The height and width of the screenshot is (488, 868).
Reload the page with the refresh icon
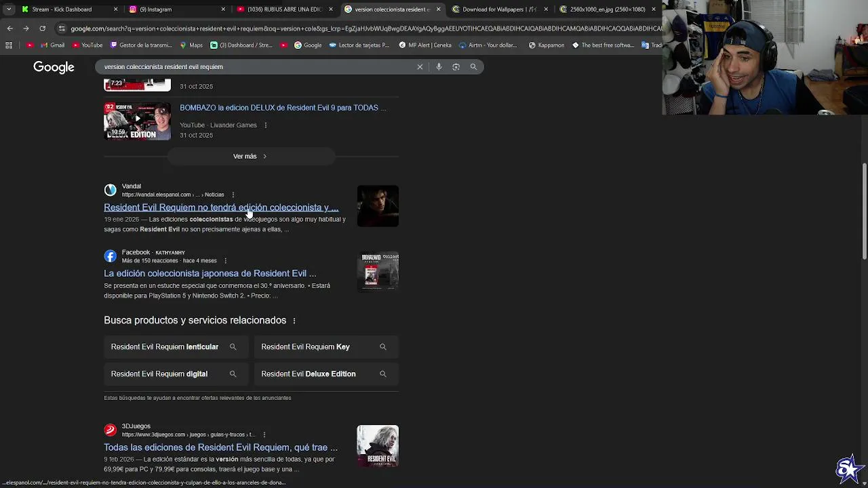42,28
